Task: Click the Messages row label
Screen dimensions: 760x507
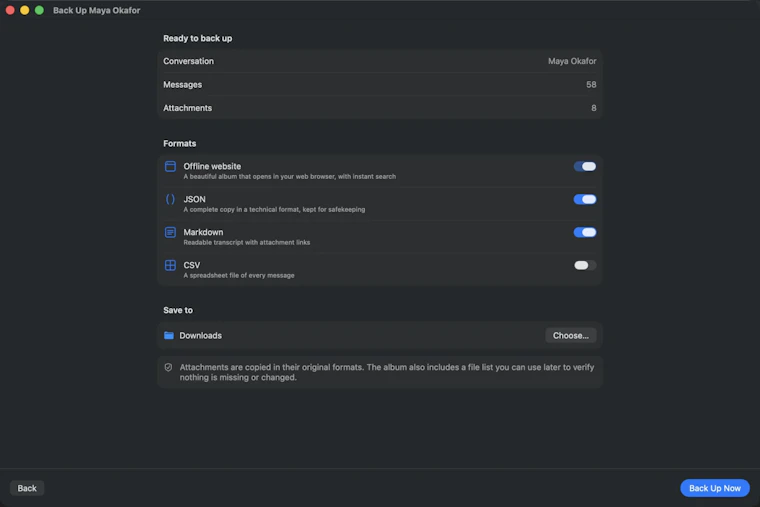Action: point(183,84)
